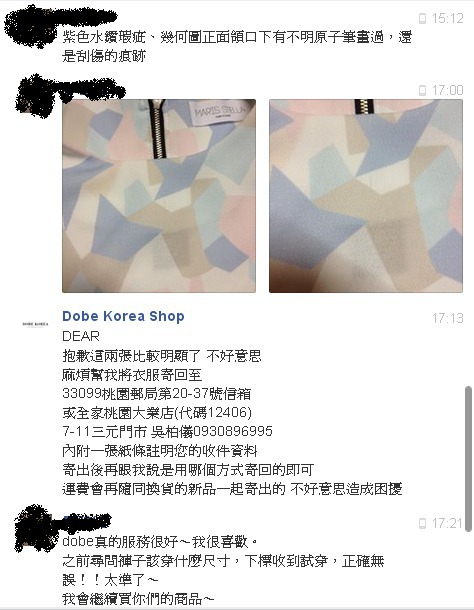
Task: Click the 15:12 message timestamp
Action: coord(448,18)
